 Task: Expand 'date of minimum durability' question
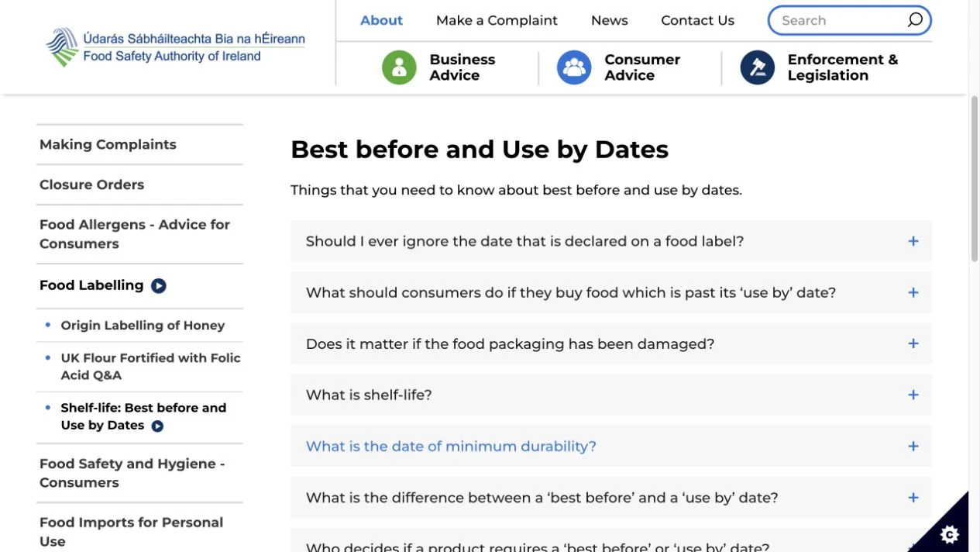tap(611, 446)
